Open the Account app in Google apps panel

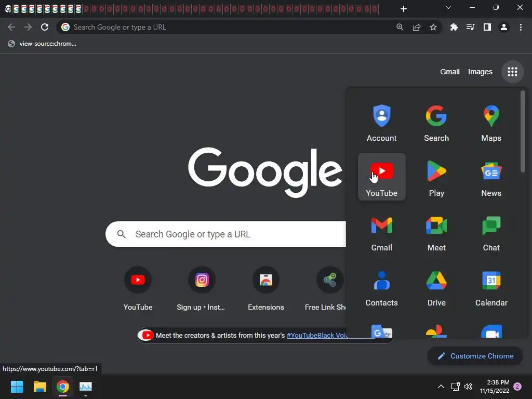[381, 122]
